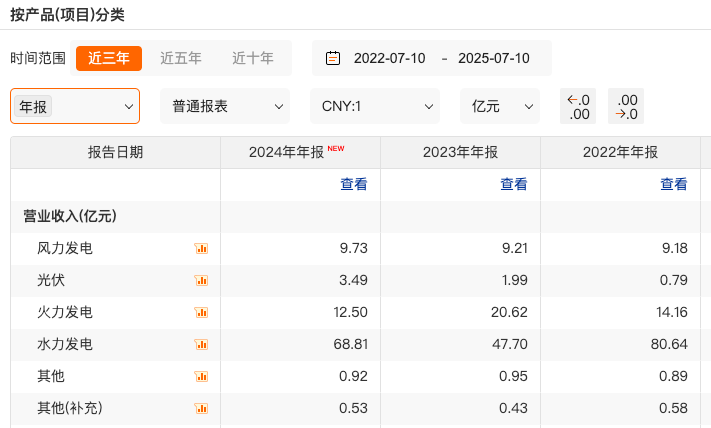This screenshot has width=711, height=428.
Task: Open chart icon for 火力发电 row
Action: [201, 312]
